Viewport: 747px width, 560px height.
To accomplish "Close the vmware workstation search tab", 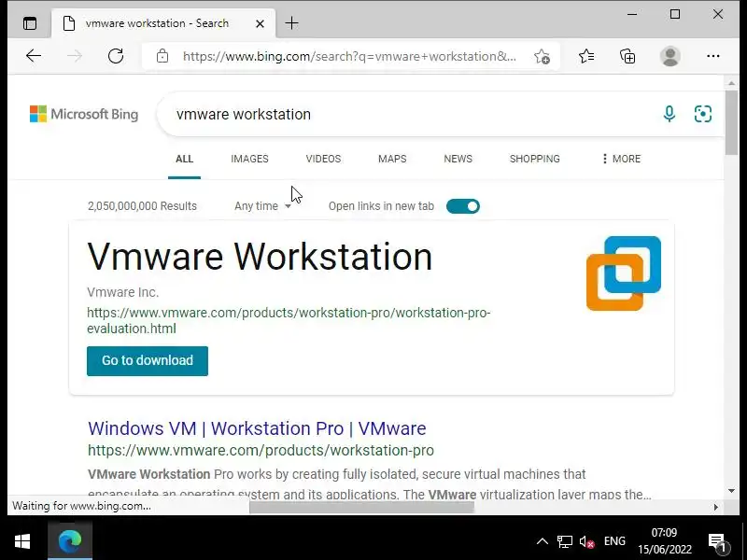I will (x=260, y=23).
